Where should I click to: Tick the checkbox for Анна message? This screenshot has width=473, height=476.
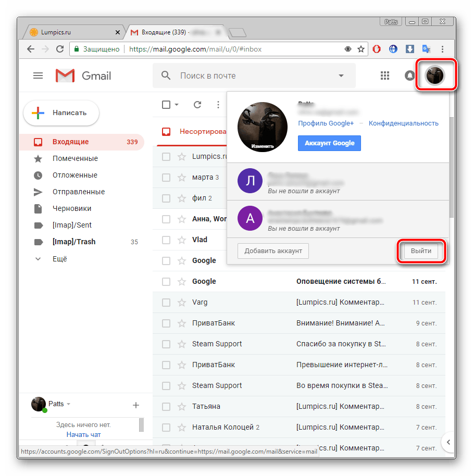(x=166, y=219)
